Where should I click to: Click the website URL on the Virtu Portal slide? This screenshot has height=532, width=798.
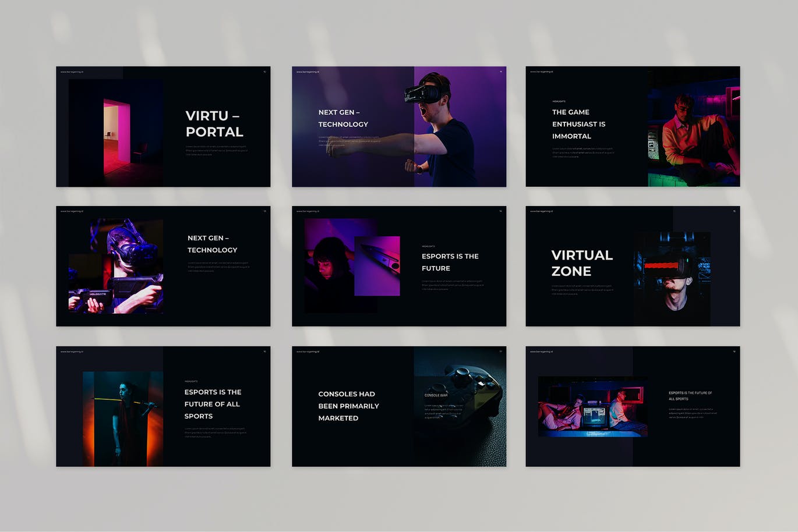click(x=72, y=72)
